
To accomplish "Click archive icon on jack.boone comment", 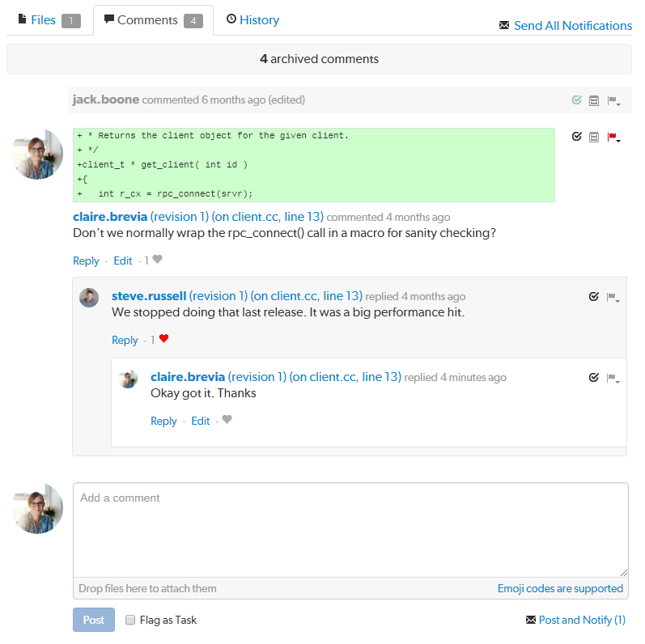I will point(594,101).
